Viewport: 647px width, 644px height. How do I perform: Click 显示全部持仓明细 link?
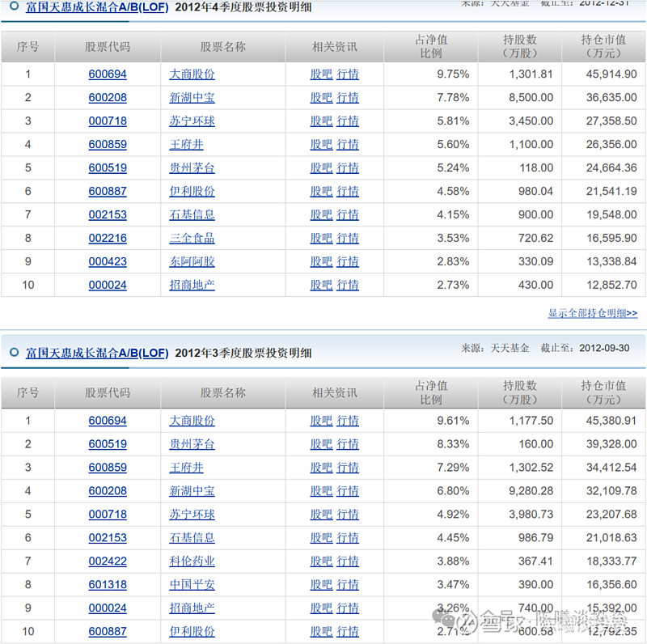point(593,313)
